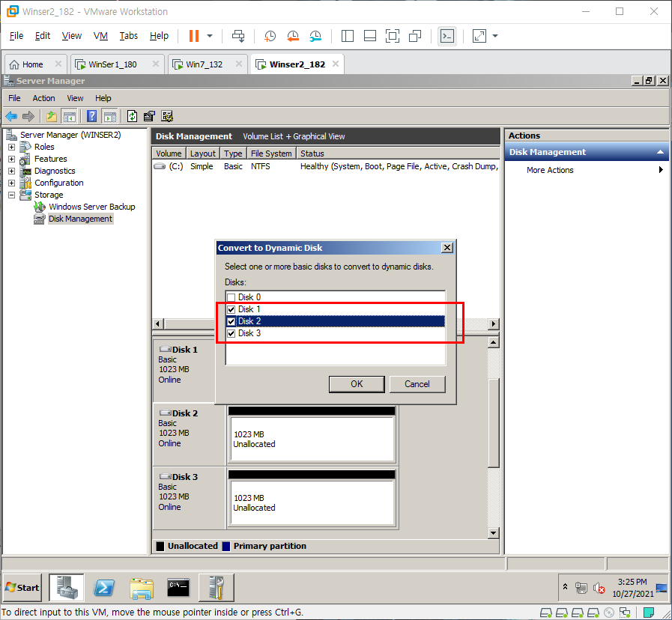
Task: Open Server Manager Action menu
Action: point(43,98)
